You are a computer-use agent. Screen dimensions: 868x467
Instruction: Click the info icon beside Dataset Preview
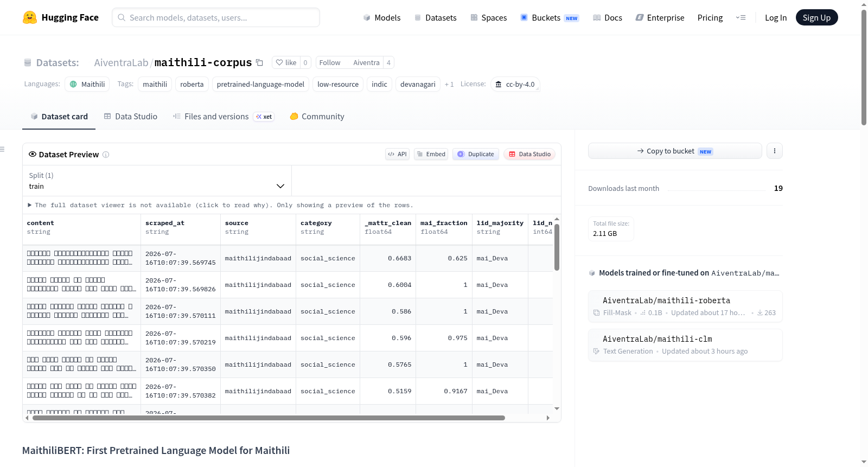pos(106,155)
